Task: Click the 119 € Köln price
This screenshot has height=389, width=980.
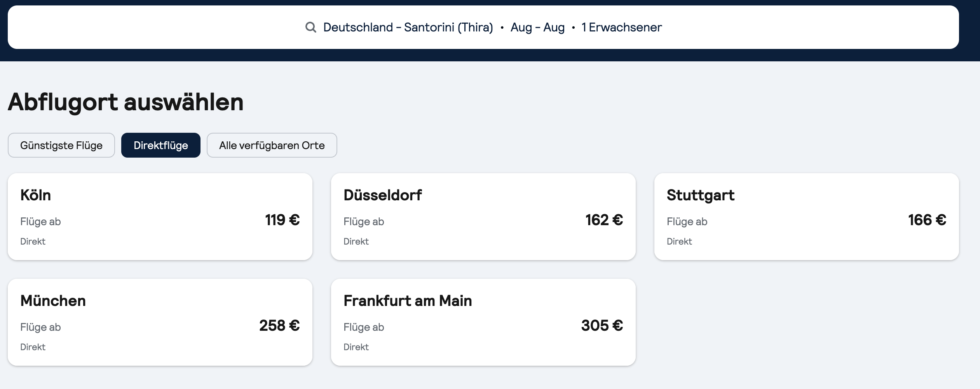Action: [x=282, y=220]
